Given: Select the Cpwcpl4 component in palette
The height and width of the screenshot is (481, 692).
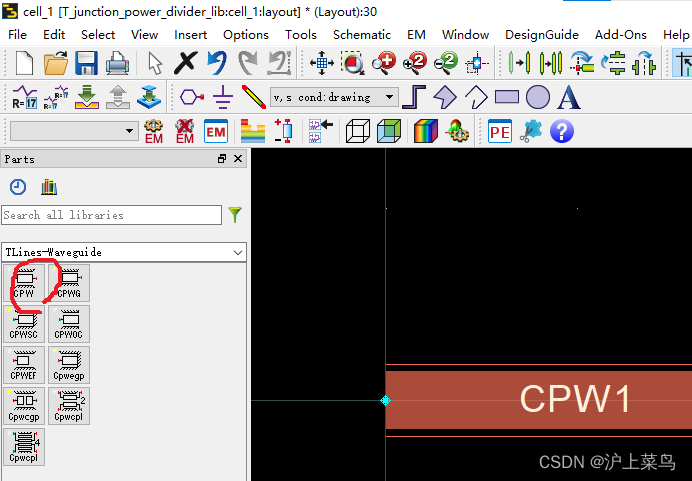Looking at the screenshot, I should (x=24, y=447).
